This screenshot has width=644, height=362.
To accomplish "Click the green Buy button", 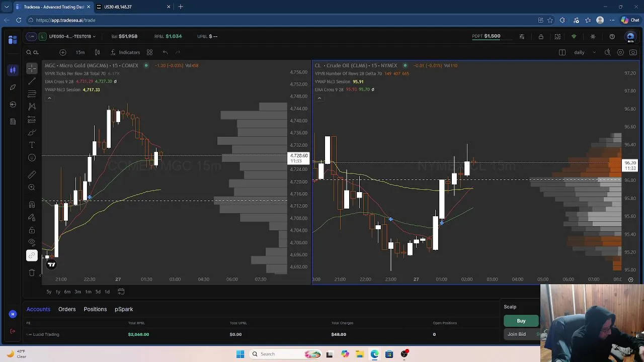I will pos(521,321).
